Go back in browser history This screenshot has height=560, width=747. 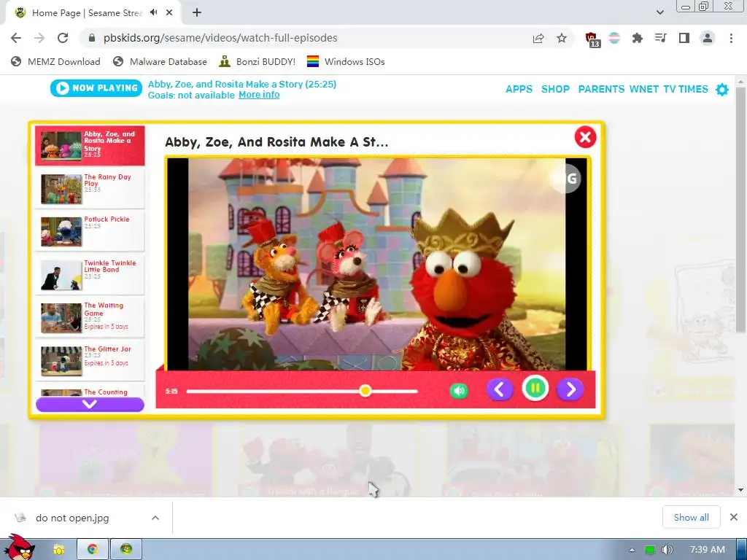click(16, 38)
